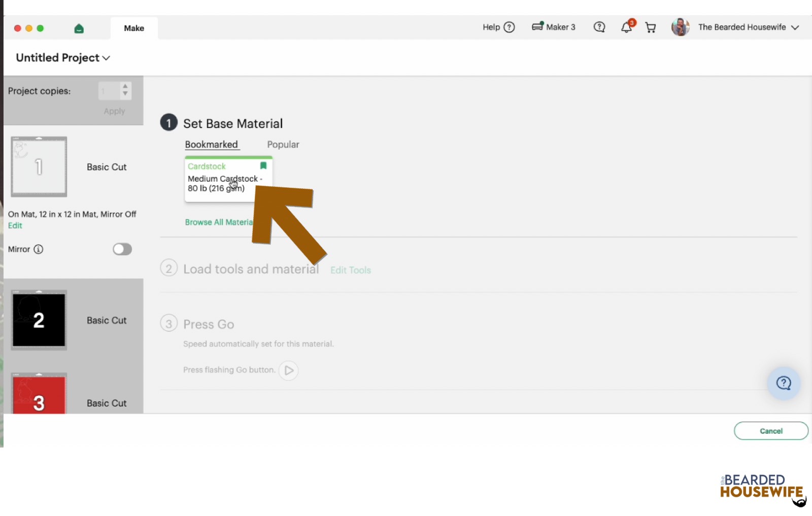
Task: Click the Set Base Material heading
Action: tap(233, 124)
